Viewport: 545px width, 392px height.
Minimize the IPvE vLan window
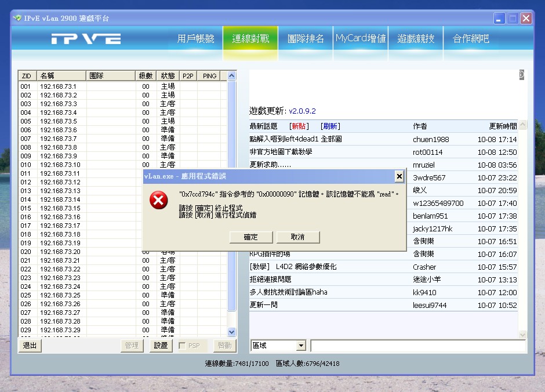(x=499, y=19)
